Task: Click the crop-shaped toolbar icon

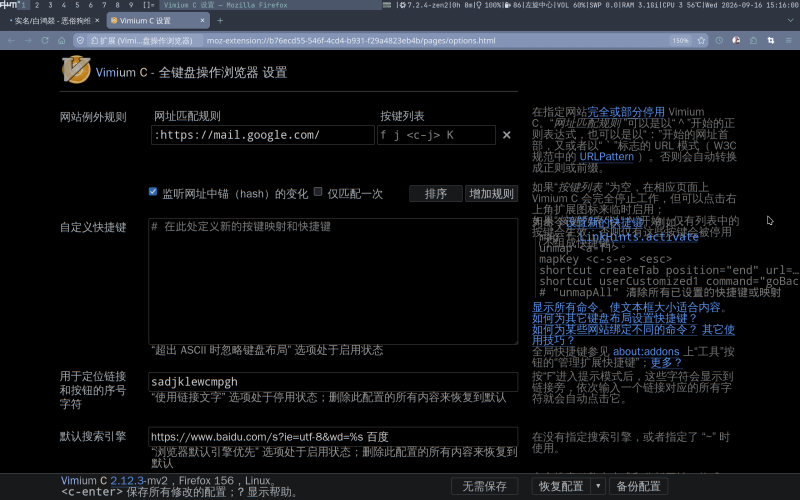Action: (x=770, y=40)
